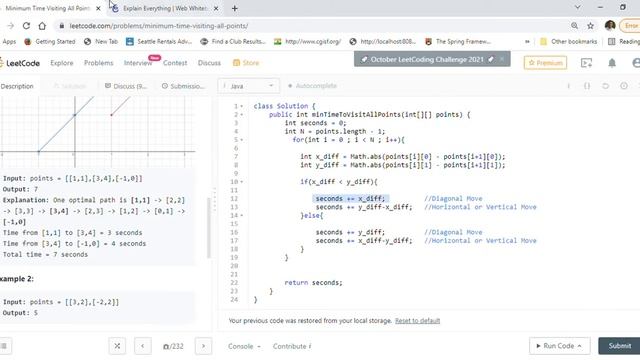Go to the previous problem arrow

tap(142, 346)
